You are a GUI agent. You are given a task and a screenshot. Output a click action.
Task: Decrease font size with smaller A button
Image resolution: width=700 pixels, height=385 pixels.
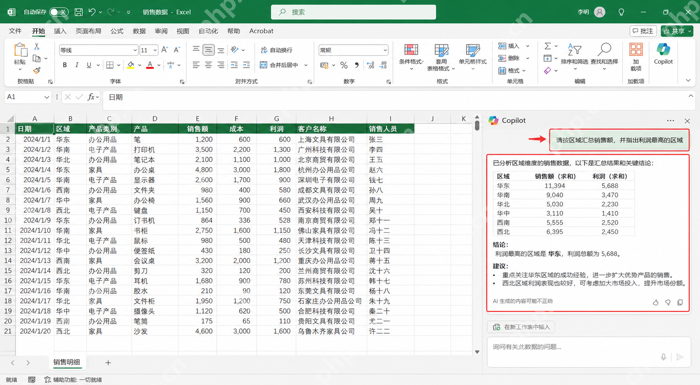point(176,50)
